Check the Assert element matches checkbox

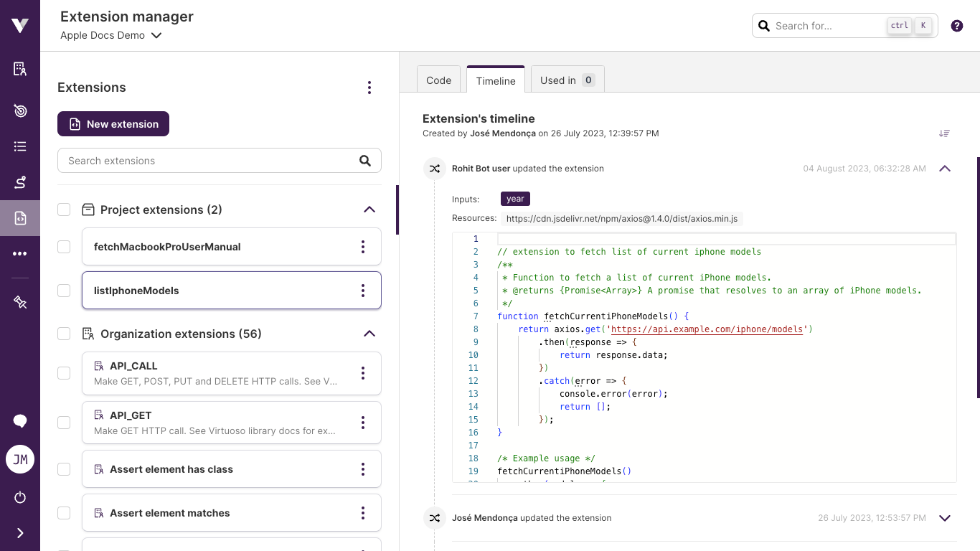click(64, 513)
